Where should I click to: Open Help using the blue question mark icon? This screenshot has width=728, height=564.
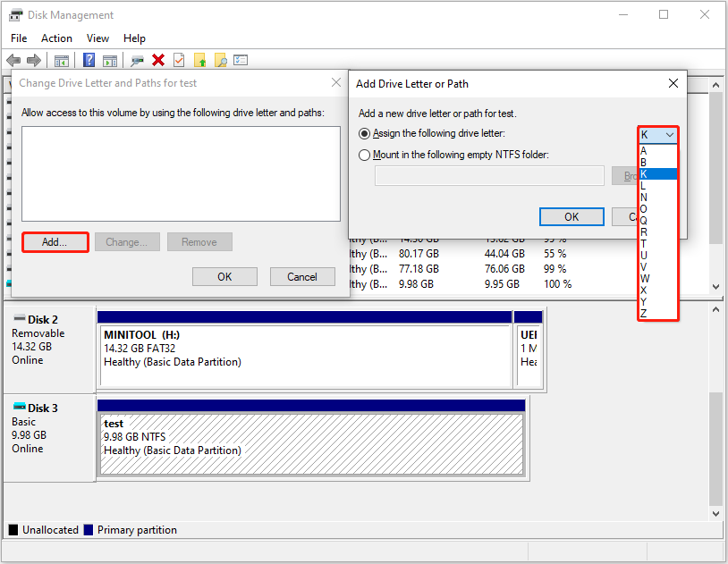coord(88,60)
